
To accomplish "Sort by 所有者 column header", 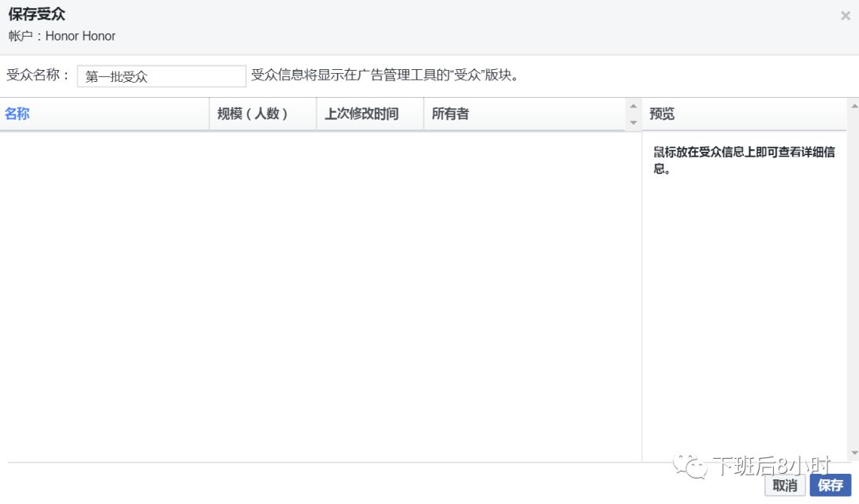I will (x=525, y=114).
